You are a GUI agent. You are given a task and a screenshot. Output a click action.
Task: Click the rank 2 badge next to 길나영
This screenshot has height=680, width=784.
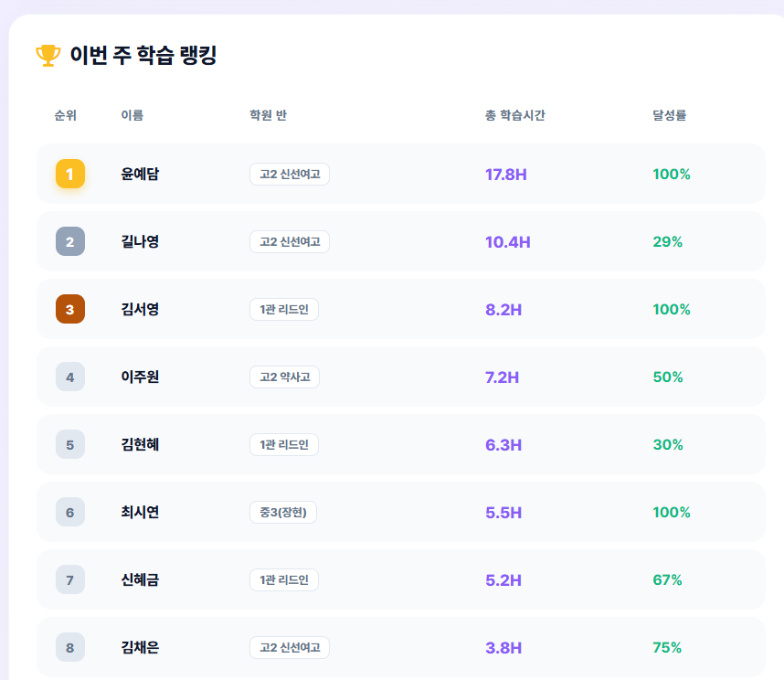pyautogui.click(x=69, y=241)
